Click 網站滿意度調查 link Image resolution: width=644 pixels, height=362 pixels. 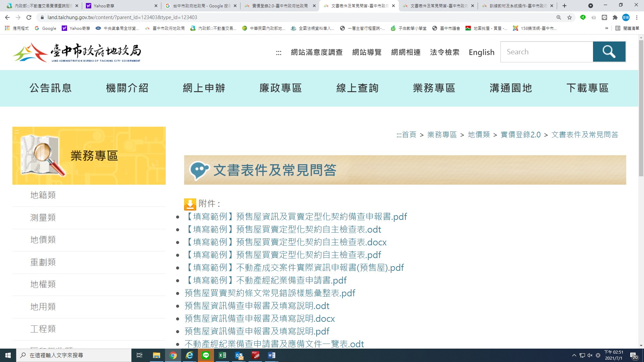(x=317, y=52)
